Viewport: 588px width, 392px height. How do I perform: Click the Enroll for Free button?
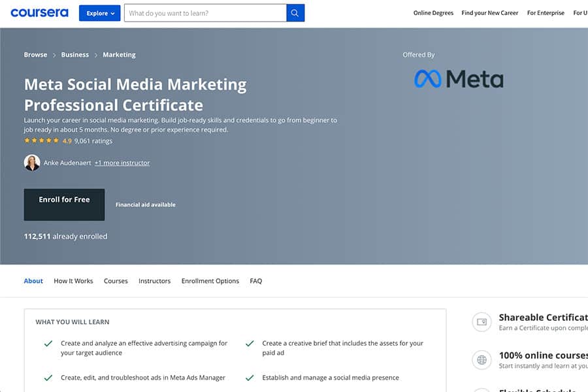point(64,204)
